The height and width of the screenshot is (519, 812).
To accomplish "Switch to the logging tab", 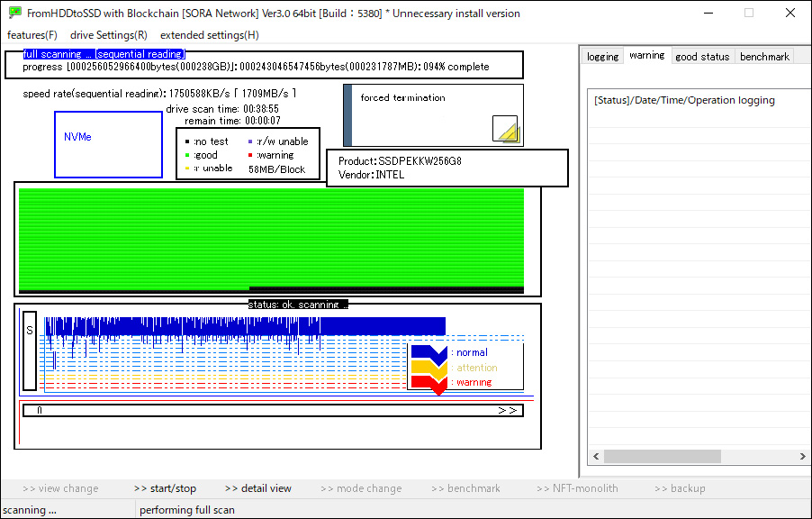I will pyautogui.click(x=603, y=57).
